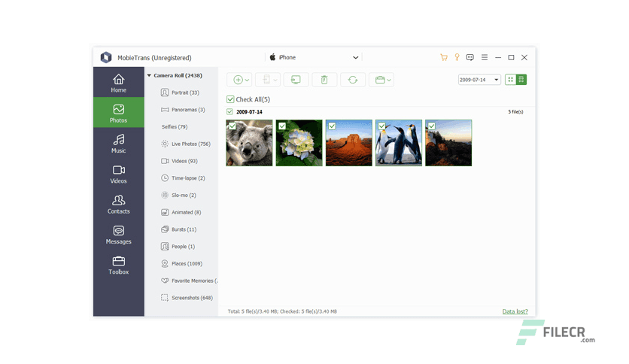Open the 2009-07-14 date dropdown
Image resolution: width=629 pixels, height=364 pixels.
[479, 80]
